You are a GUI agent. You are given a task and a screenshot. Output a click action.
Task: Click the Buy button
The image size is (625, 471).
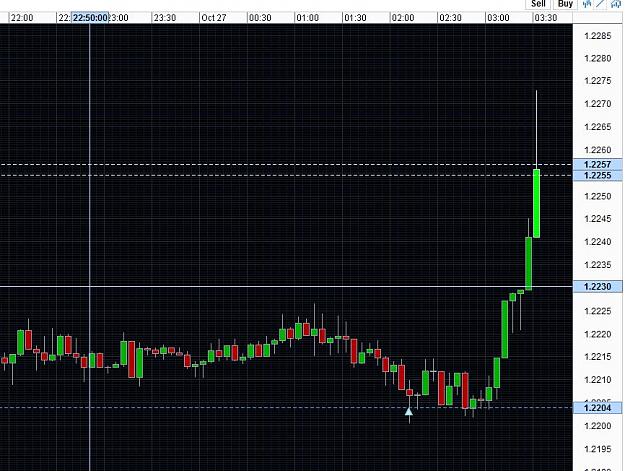pyautogui.click(x=565, y=4)
